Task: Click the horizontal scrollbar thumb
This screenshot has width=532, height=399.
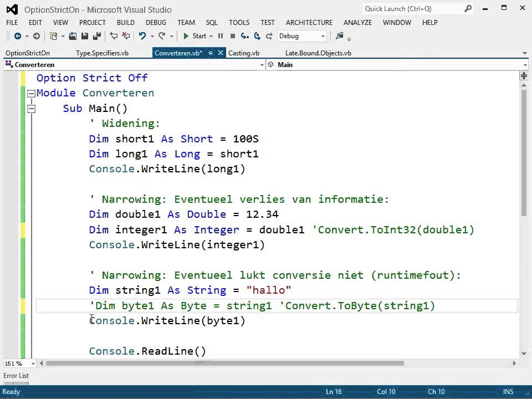Action: [x=225, y=364]
